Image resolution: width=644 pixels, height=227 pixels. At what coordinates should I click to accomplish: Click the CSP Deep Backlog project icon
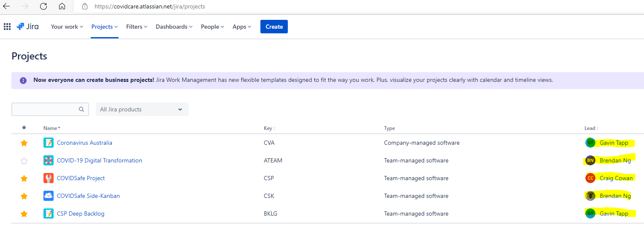[x=49, y=213]
